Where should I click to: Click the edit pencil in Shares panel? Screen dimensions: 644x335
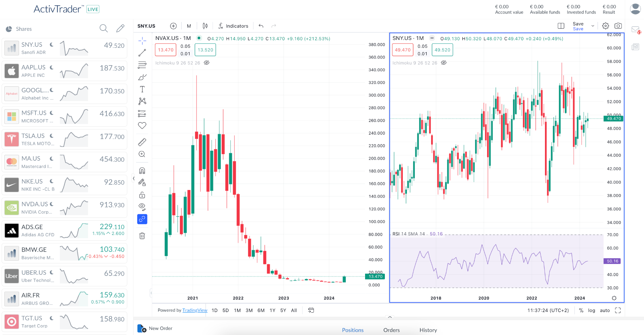120,29
